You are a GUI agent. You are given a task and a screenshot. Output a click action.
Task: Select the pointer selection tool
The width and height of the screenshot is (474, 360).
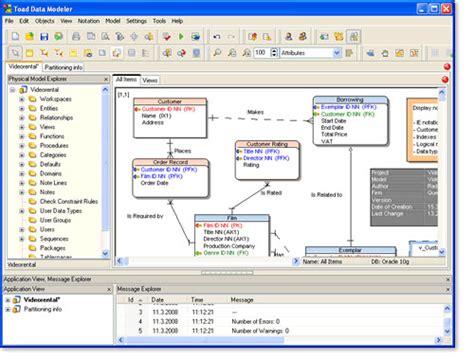tap(15, 53)
